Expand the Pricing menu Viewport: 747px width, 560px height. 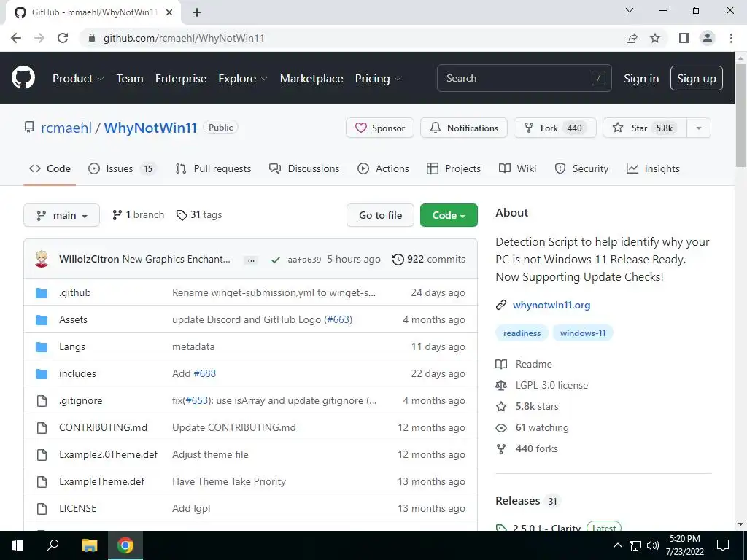tap(379, 78)
